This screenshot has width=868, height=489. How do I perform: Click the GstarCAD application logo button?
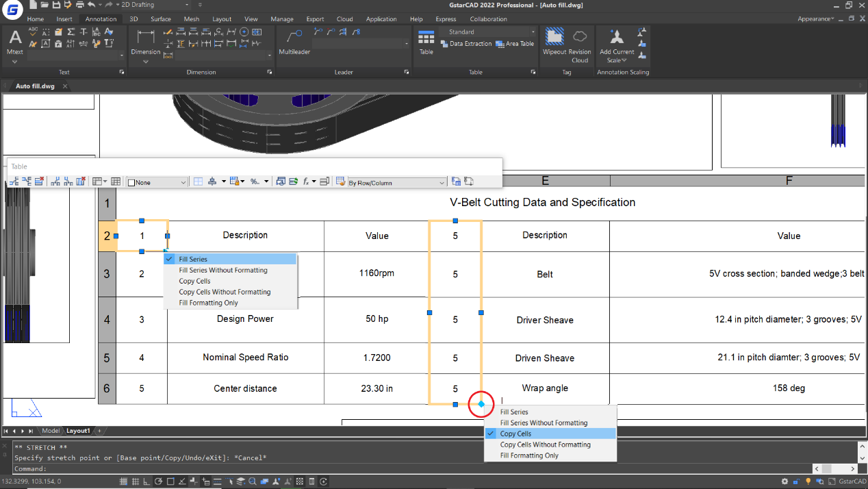[12, 10]
